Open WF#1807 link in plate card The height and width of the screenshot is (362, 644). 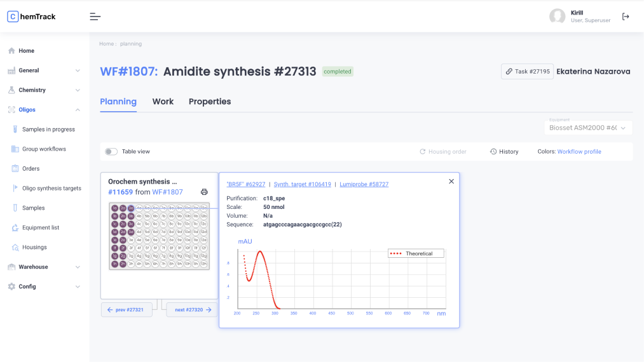coord(168,192)
